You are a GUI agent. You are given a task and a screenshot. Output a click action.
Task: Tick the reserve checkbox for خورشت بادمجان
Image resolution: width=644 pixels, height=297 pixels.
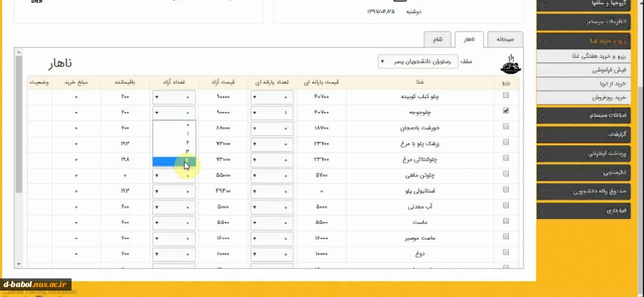[x=506, y=127]
